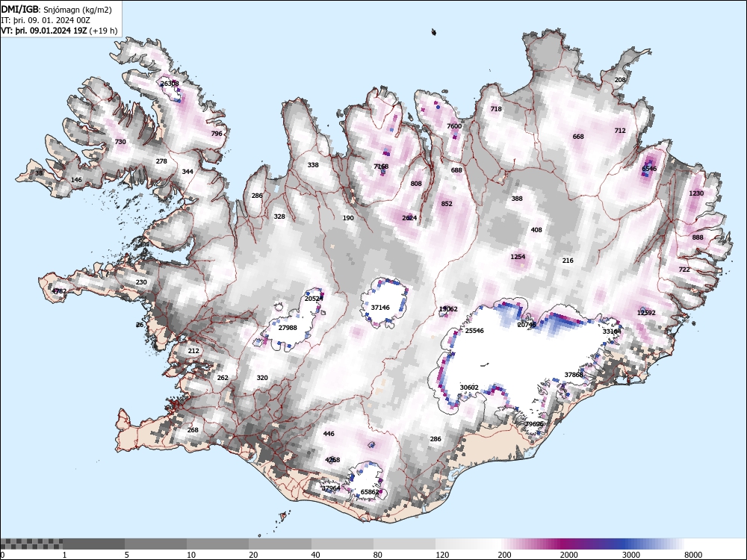Click the 6546 value label

click(x=649, y=169)
